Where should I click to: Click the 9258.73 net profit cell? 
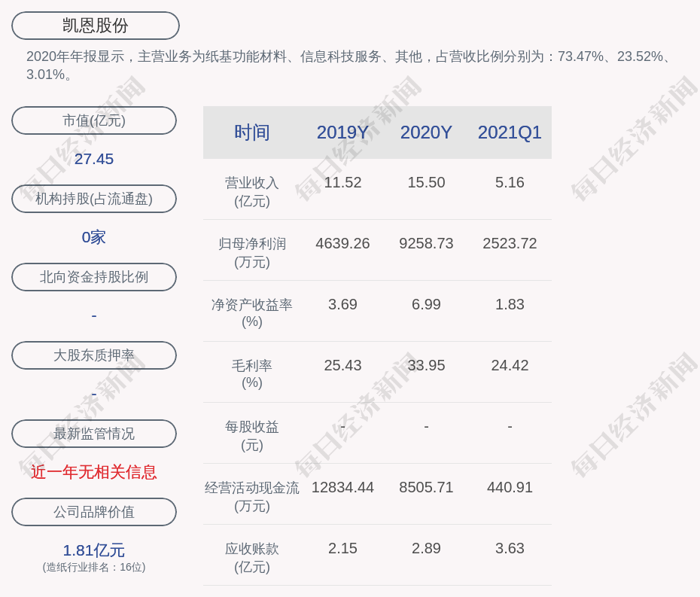click(426, 244)
